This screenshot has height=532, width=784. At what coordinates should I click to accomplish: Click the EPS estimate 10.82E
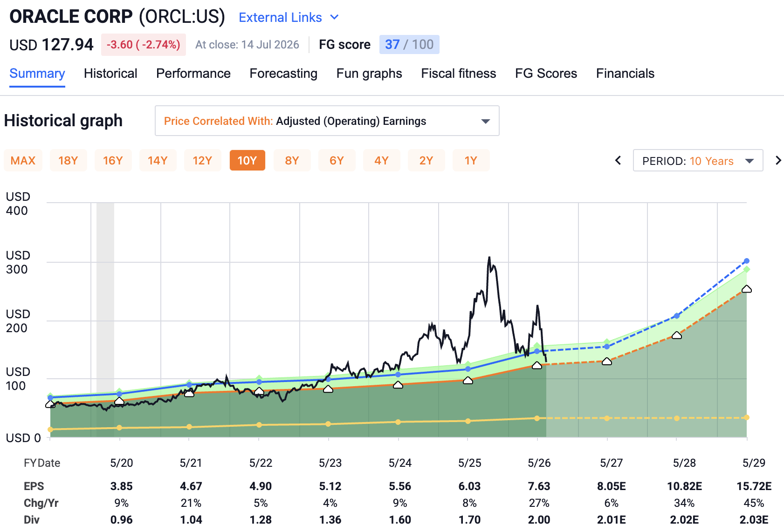[685, 486]
